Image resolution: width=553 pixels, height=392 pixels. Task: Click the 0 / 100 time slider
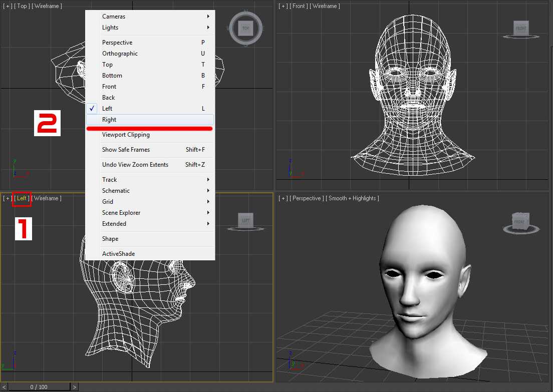point(39,387)
